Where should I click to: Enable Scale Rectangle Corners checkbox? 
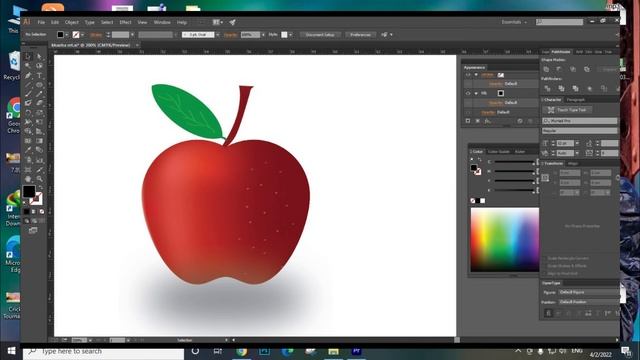(544, 259)
